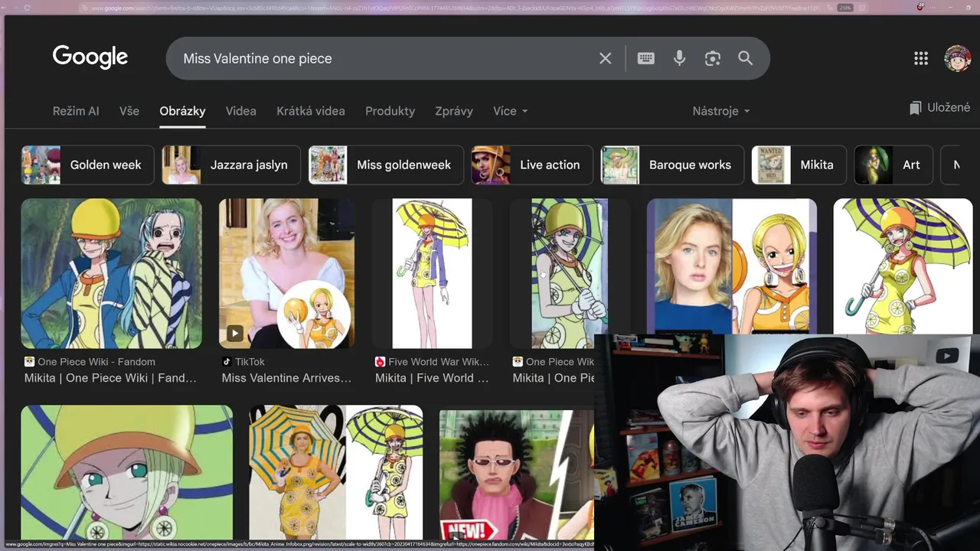Viewport: 980px width, 551px height.
Task: Open close-up Miss Valentine face image
Action: [x=127, y=472]
